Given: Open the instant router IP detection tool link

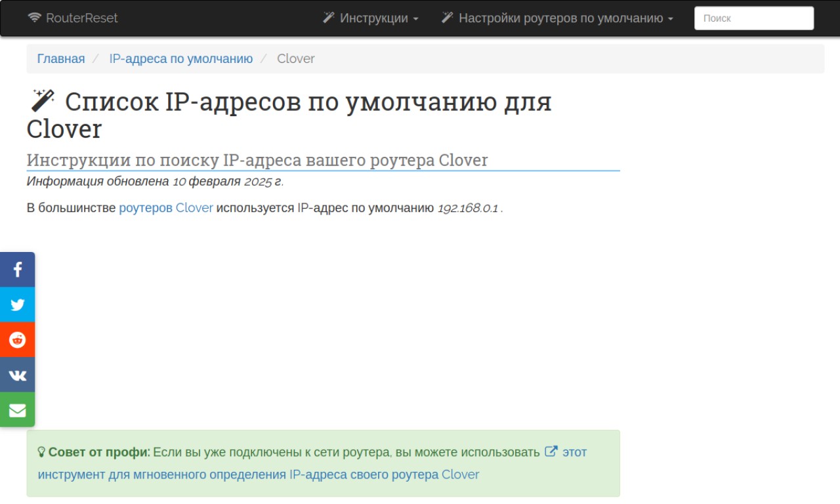Looking at the screenshot, I should 312,463.
